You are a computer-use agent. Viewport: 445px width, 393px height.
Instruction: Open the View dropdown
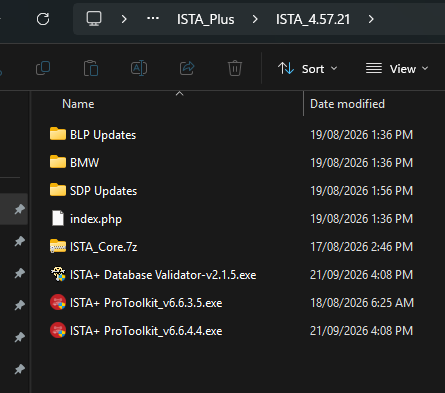point(397,69)
